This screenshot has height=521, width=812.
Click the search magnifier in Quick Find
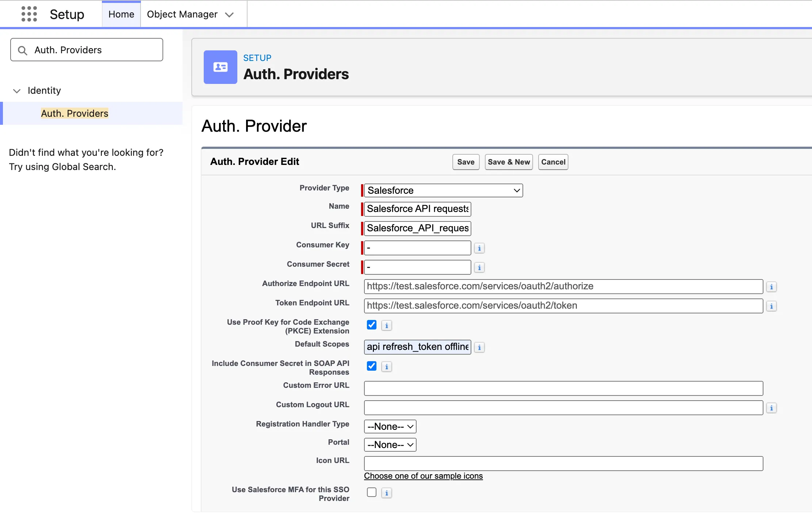coord(23,50)
